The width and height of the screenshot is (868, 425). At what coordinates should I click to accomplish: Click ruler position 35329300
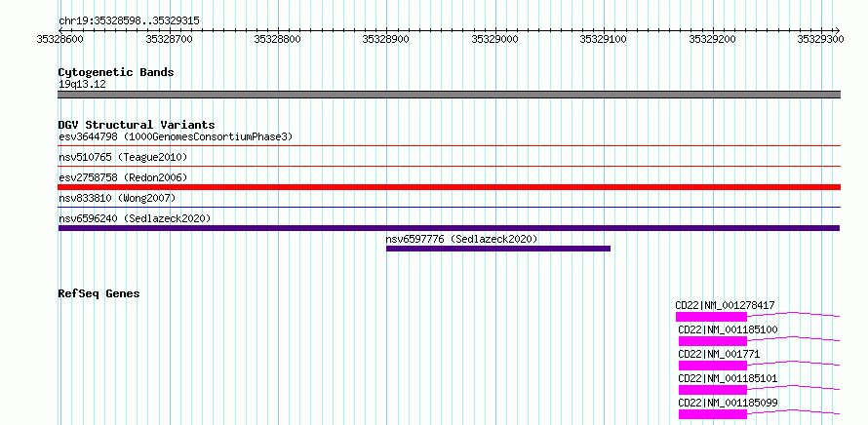(x=821, y=39)
